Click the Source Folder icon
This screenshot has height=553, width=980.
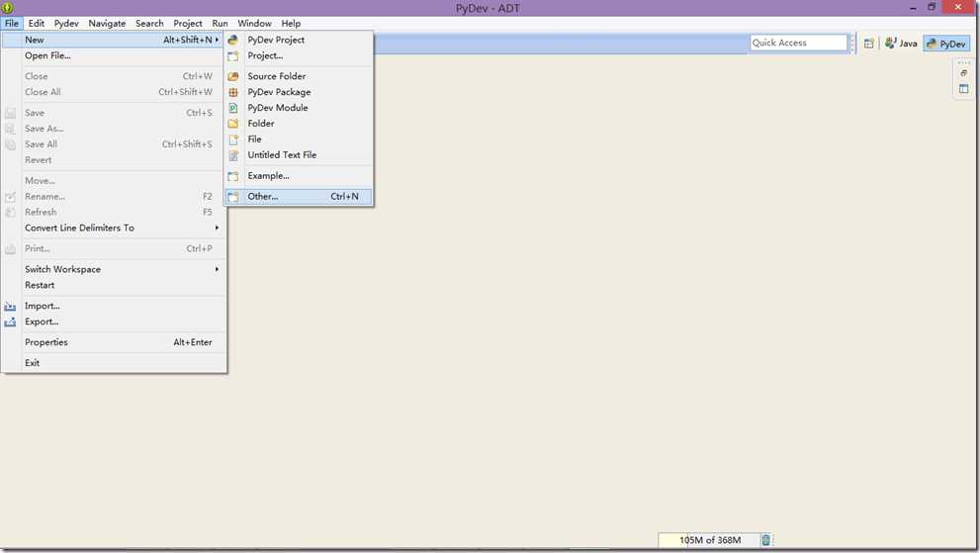coord(233,76)
